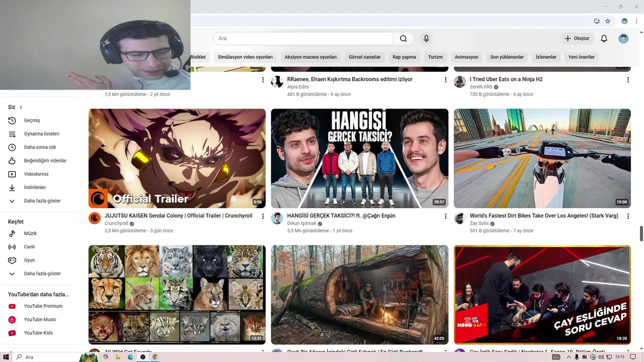Open options menu for JUJUTSU KAISEN trailer

(x=263, y=216)
